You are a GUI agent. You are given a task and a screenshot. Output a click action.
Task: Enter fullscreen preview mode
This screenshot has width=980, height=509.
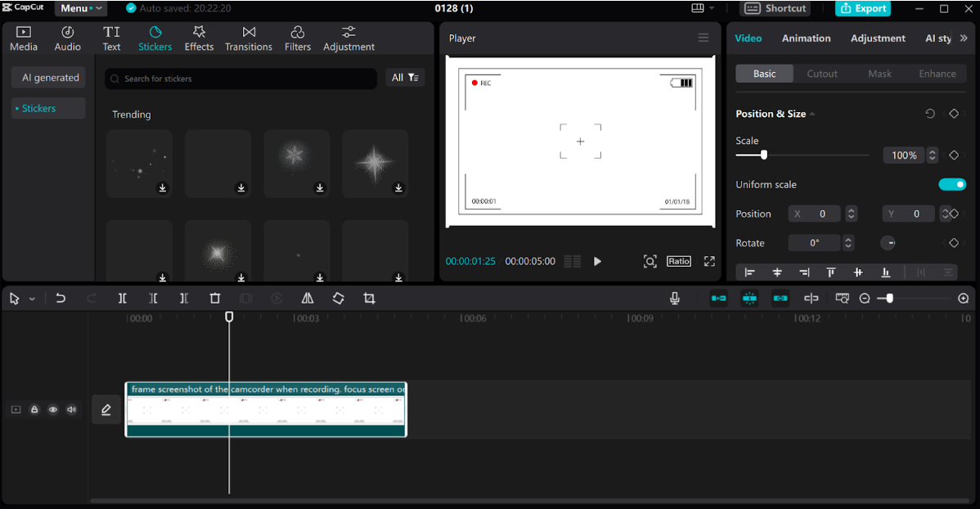(x=709, y=261)
